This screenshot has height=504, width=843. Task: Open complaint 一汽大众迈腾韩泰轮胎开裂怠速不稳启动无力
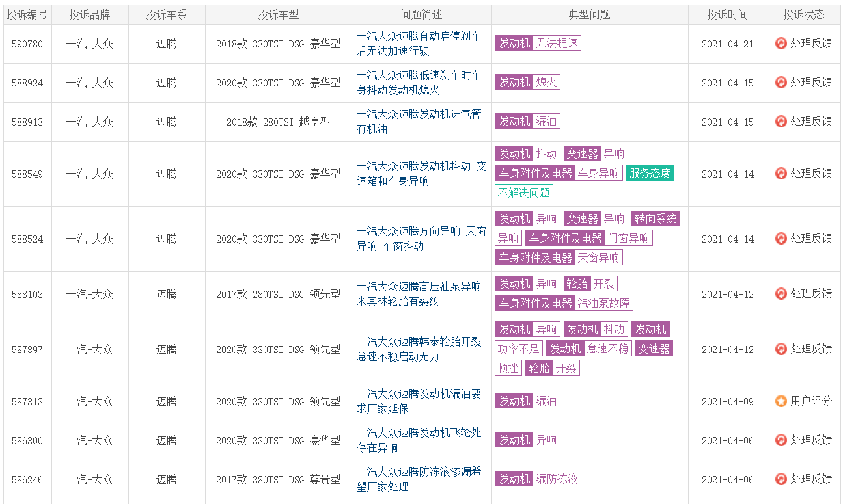pyautogui.click(x=419, y=349)
